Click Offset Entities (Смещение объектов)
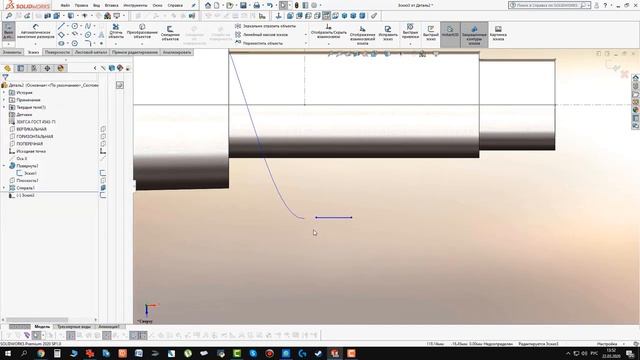Viewport: 640px width, 360px height. click(170, 33)
